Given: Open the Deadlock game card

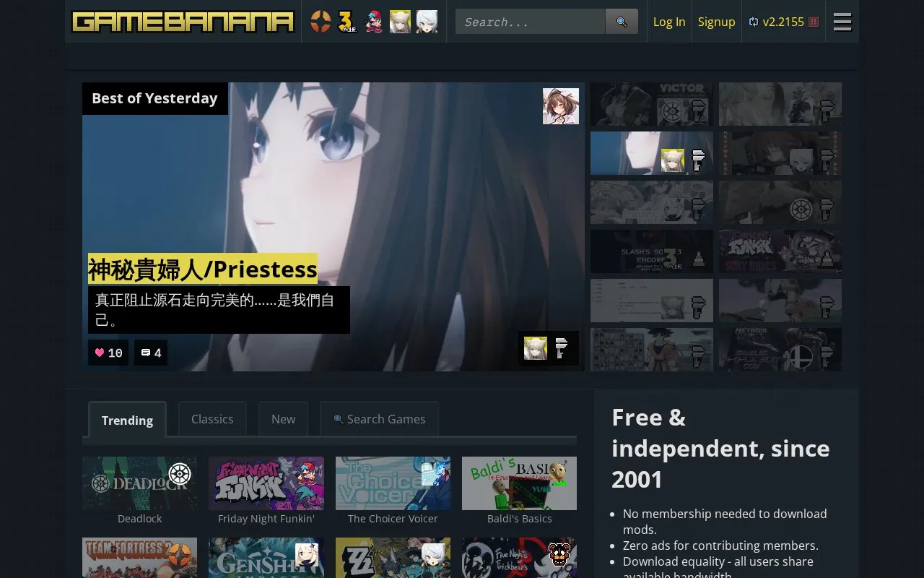Looking at the screenshot, I should coord(140,491).
